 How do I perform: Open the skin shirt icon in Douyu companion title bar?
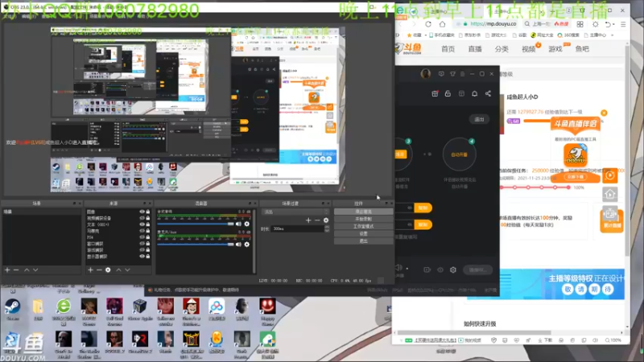click(452, 74)
